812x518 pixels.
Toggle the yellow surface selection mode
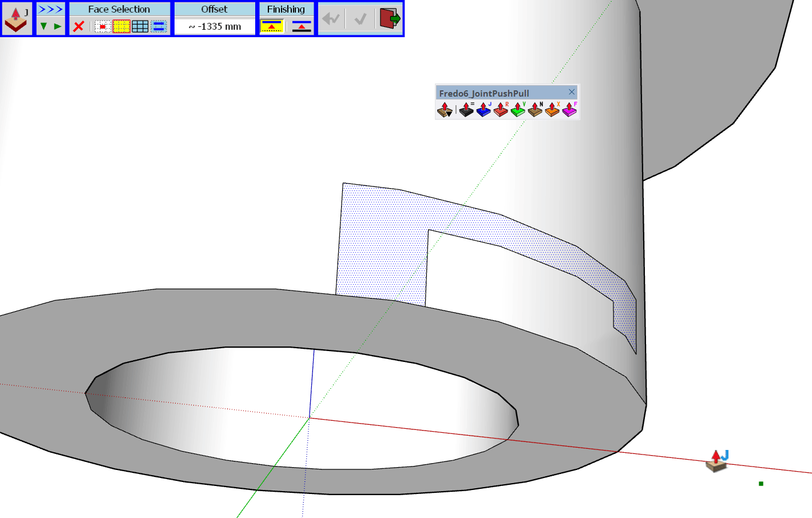click(x=121, y=26)
